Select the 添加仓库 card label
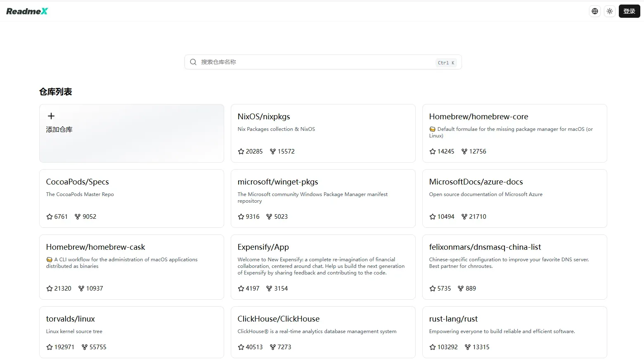Viewport: 644px width, 362px height. pyautogui.click(x=59, y=130)
